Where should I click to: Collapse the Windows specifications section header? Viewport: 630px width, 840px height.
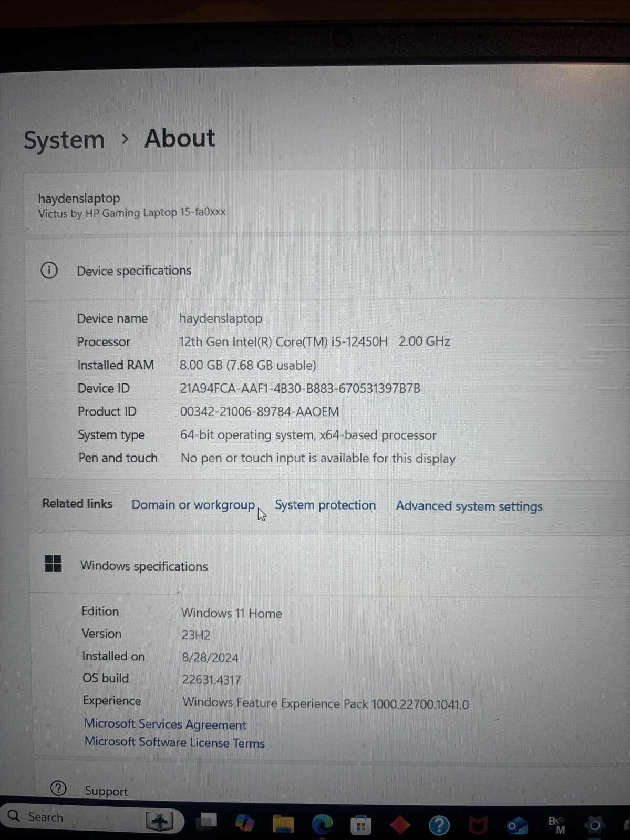[x=330, y=565]
